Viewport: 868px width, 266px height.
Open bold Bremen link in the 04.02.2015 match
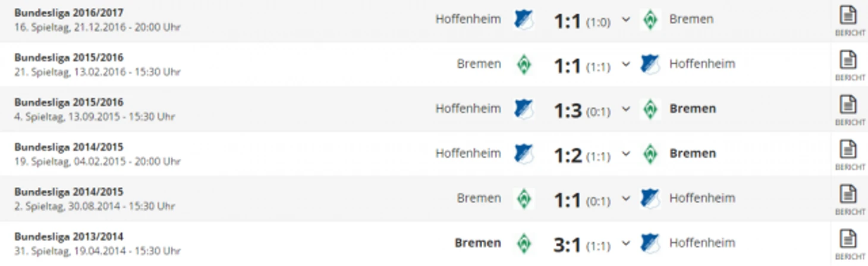click(693, 154)
